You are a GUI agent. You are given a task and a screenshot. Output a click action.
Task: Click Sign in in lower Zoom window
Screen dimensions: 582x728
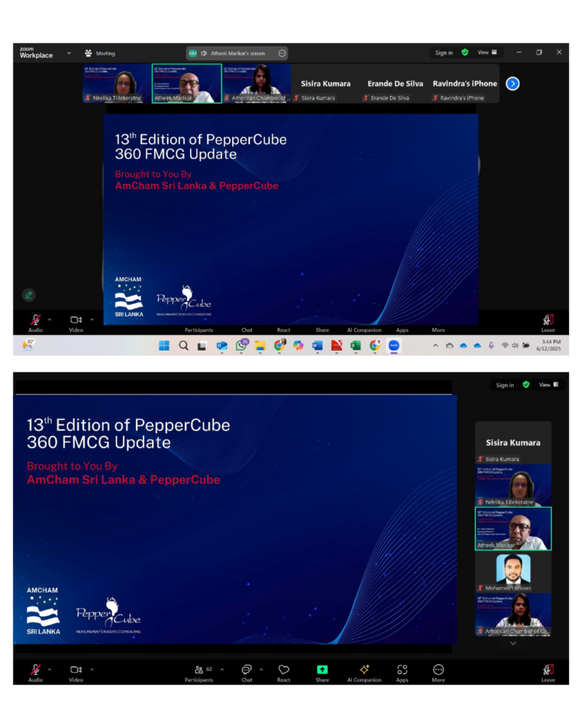coord(505,385)
